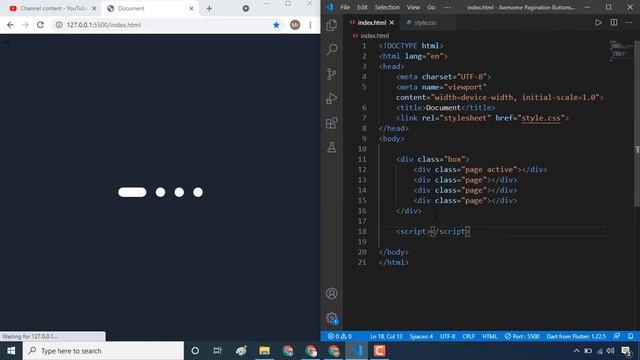640x360 pixels.
Task: Click the active pill-shaped page indicator
Action: coord(132,192)
